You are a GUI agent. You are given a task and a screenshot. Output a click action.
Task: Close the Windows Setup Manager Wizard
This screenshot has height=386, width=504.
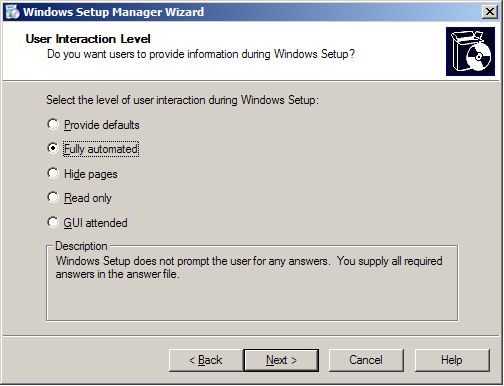[490, 12]
